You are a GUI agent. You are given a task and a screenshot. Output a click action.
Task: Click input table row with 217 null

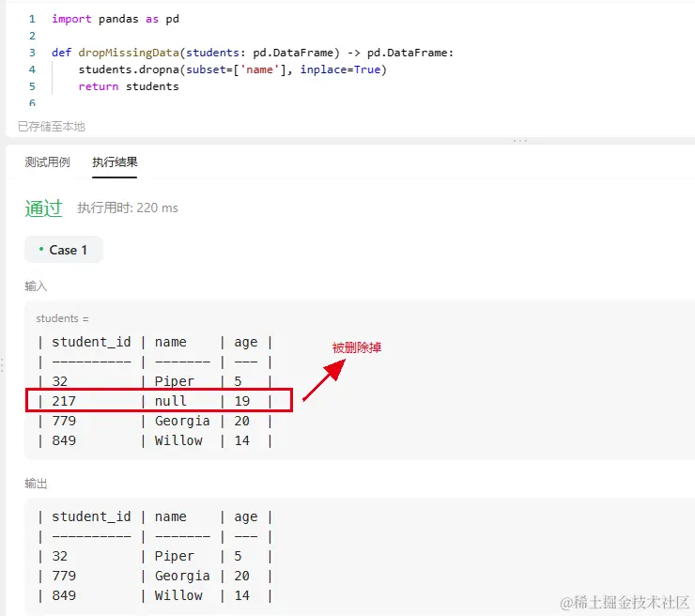(155, 401)
